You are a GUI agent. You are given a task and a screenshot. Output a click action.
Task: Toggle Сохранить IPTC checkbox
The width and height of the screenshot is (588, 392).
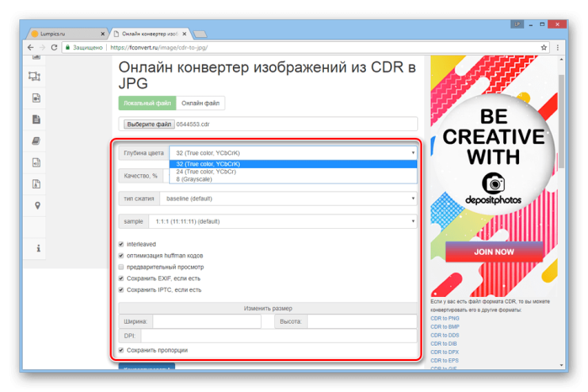[121, 290]
